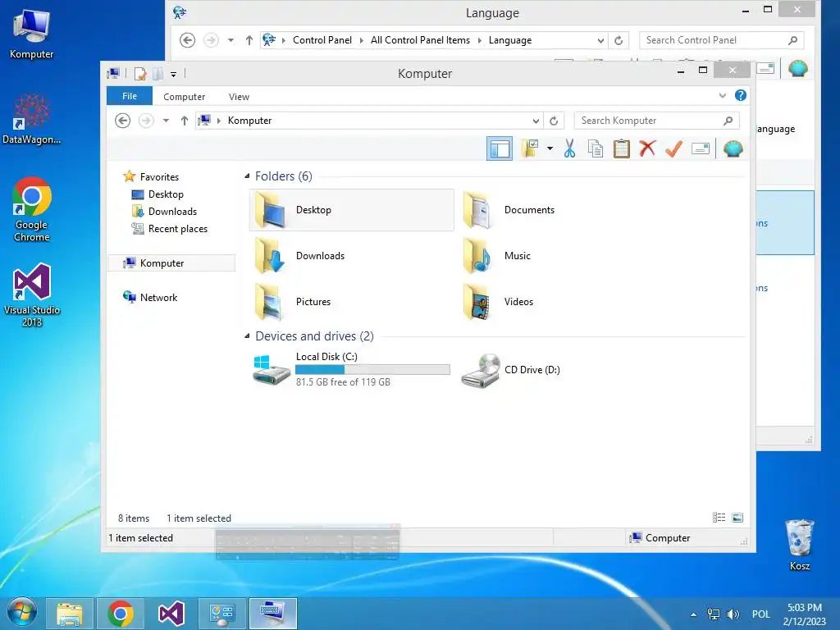This screenshot has height=630, width=840.
Task: Click the red X Delete icon
Action: coord(648,148)
